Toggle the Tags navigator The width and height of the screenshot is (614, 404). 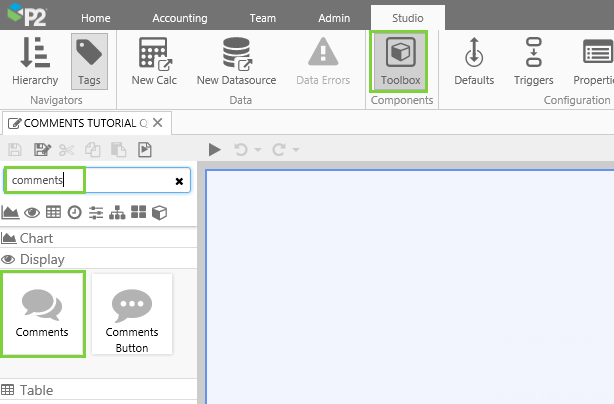(89, 61)
